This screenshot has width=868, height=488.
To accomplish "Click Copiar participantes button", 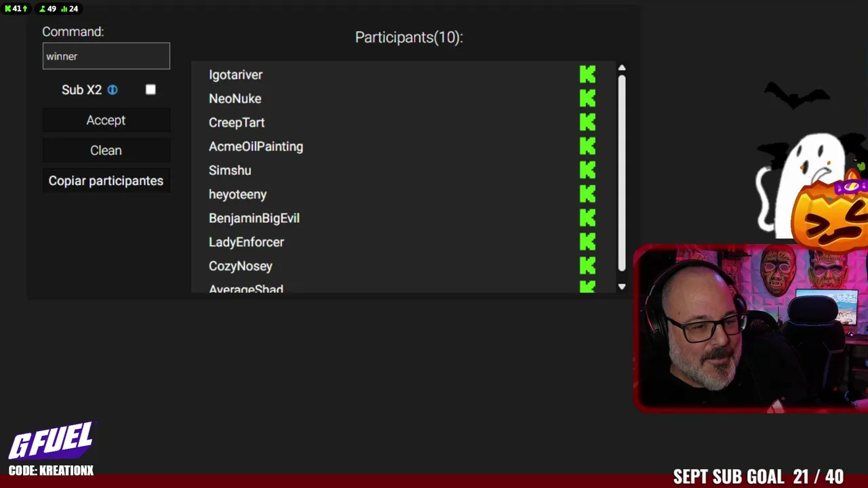I will [x=106, y=181].
